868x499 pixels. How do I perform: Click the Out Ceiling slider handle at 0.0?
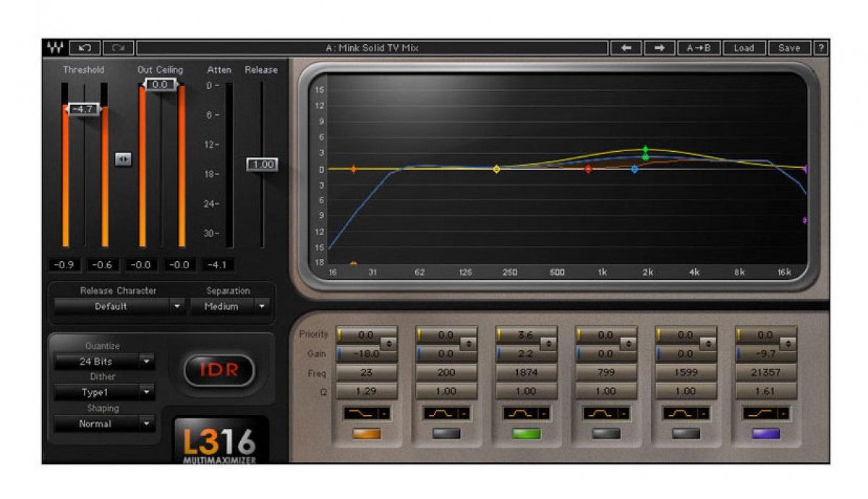click(x=161, y=85)
